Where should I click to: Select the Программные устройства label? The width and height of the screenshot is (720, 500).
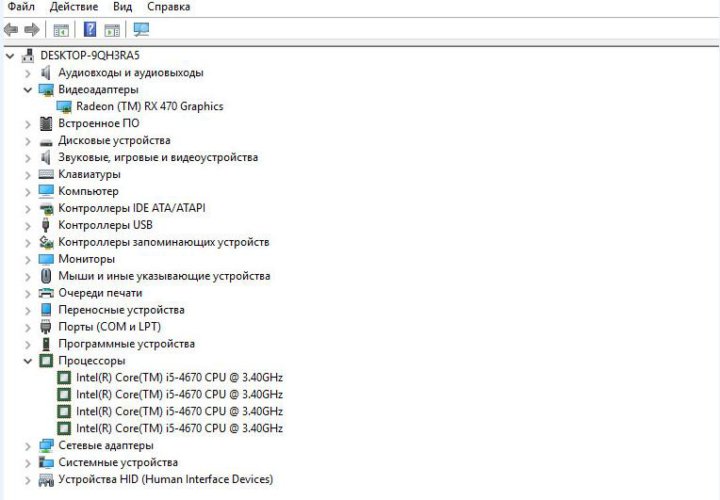126,344
